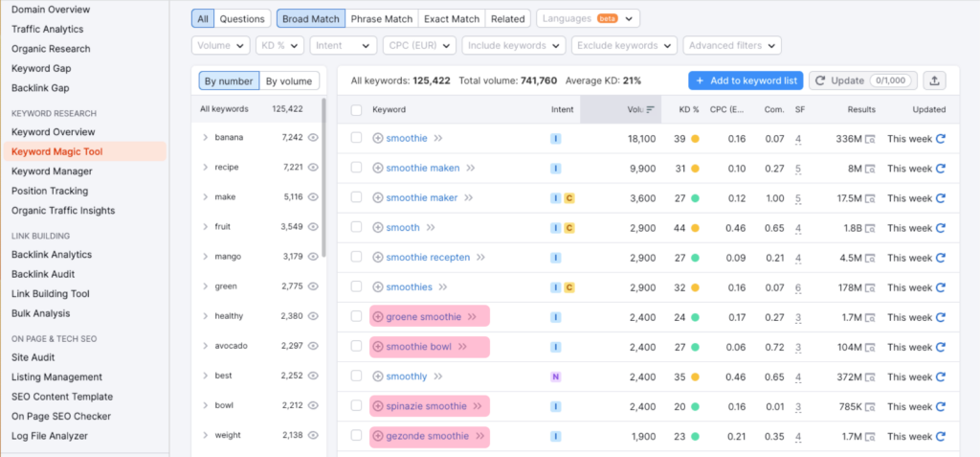980x457 pixels.
Task: Select checkbox for smoothie bowl row
Action: click(x=356, y=346)
